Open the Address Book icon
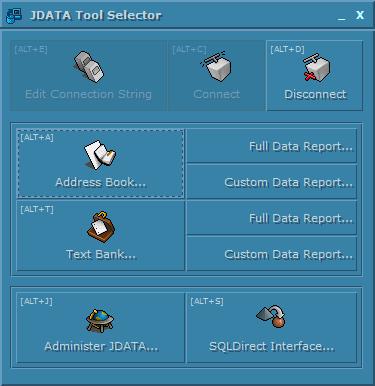Screen dimensions: 375x386 pyautogui.click(x=100, y=155)
